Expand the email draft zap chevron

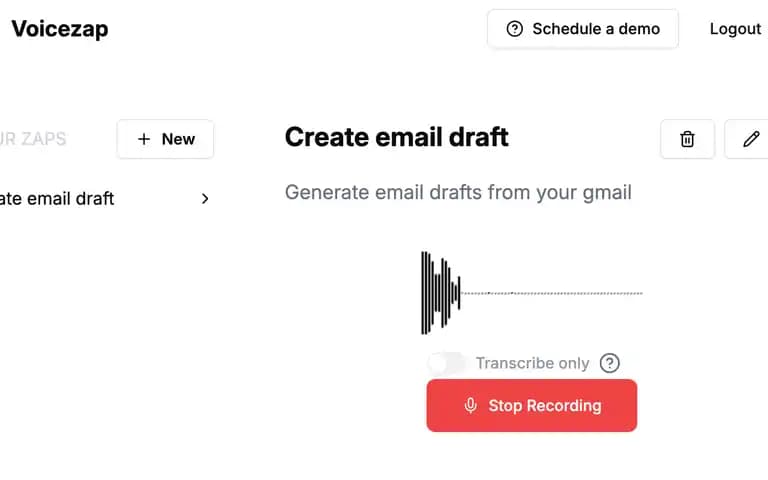pyautogui.click(x=205, y=198)
